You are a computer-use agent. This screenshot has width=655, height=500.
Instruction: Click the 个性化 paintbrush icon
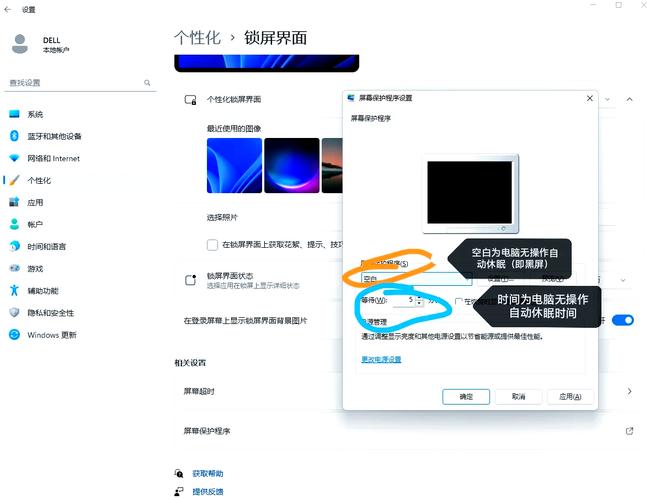click(14, 180)
